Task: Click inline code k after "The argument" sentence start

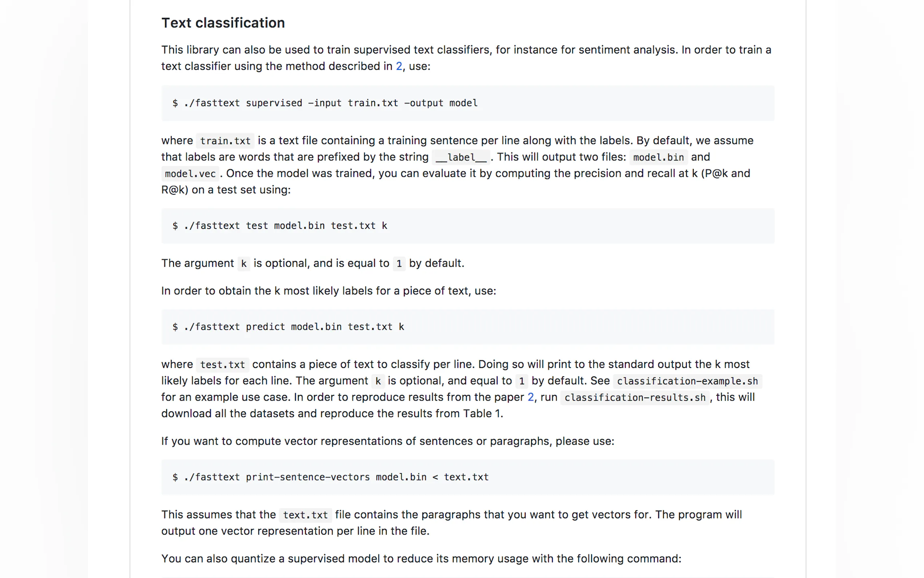Action: (244, 264)
